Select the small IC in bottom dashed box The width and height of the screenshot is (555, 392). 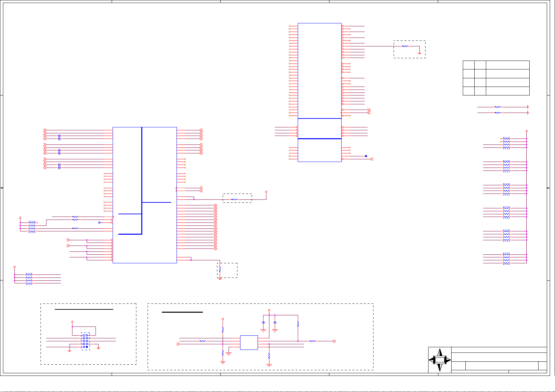click(249, 343)
